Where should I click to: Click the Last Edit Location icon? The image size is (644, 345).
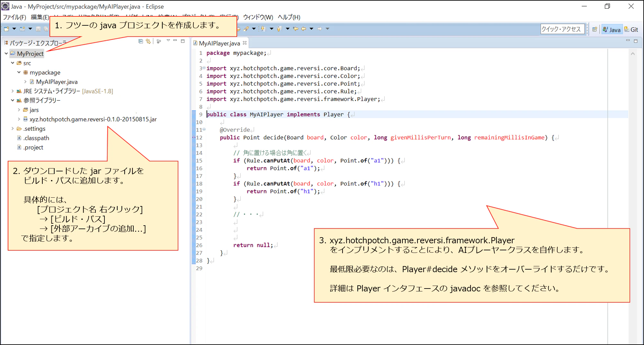tap(296, 29)
